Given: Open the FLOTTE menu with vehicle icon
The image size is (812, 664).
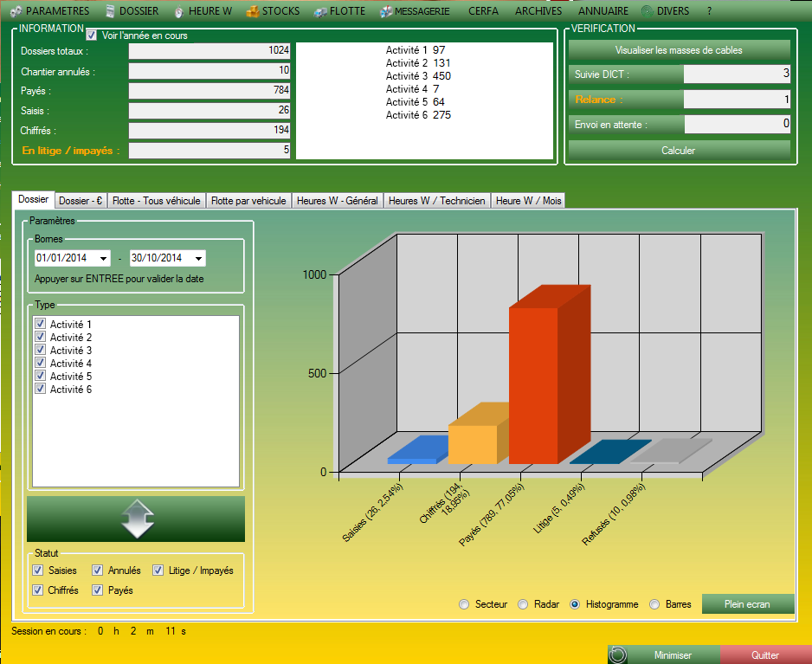Looking at the screenshot, I should click(x=340, y=11).
